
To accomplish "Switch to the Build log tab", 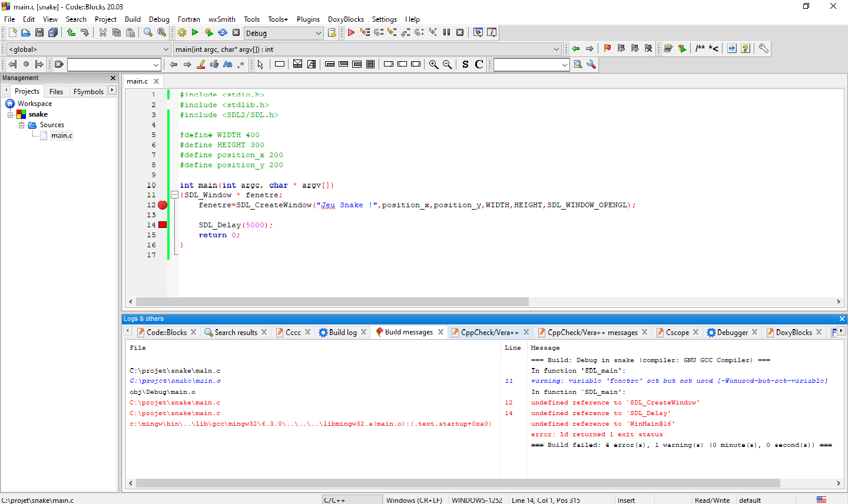I will tap(343, 331).
